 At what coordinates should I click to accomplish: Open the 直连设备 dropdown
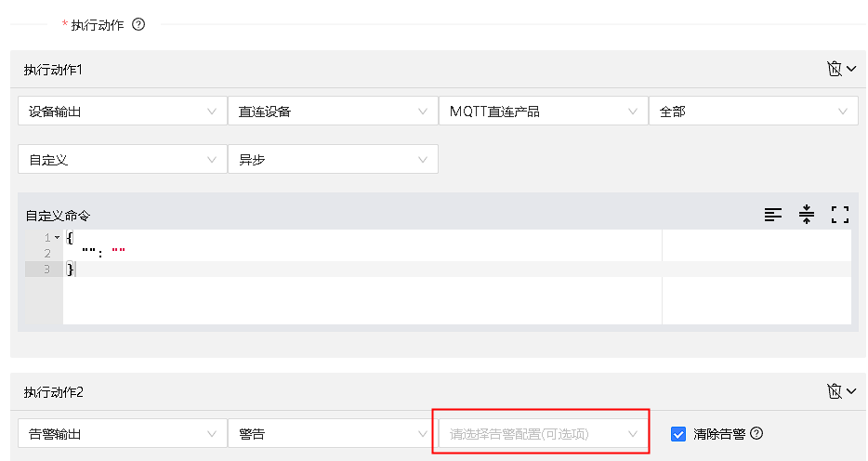[332, 112]
